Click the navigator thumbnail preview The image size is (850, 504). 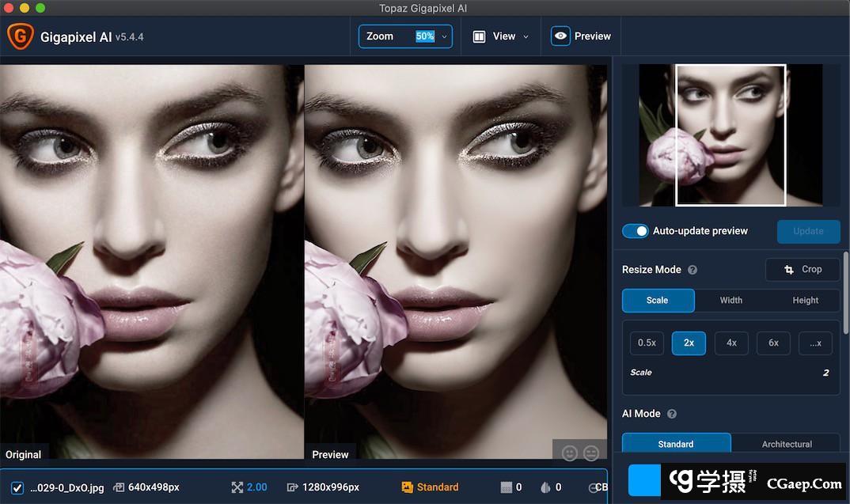pos(730,135)
